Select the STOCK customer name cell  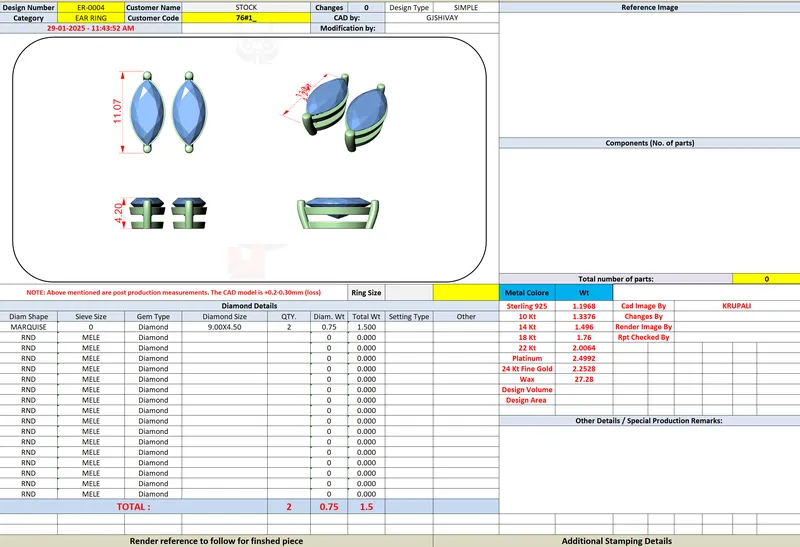coord(246,8)
